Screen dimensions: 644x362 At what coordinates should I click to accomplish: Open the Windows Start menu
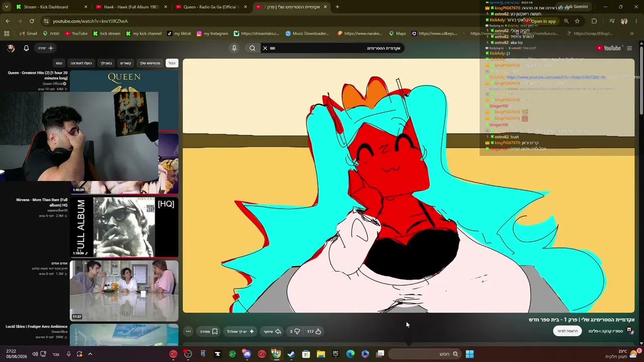tap(469, 354)
